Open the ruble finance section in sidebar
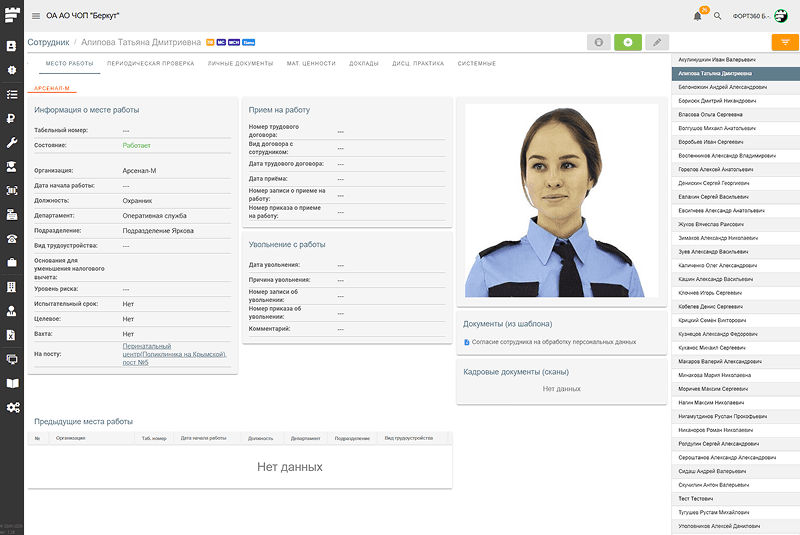The image size is (800, 535). point(12,118)
